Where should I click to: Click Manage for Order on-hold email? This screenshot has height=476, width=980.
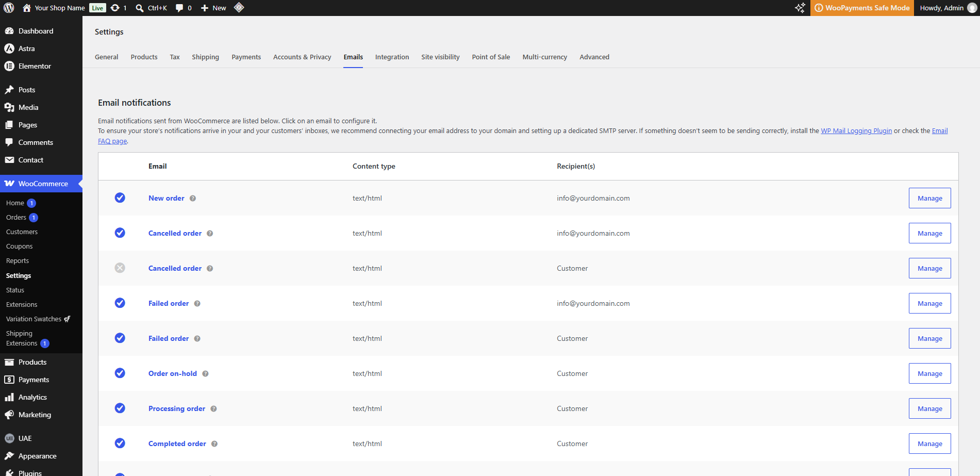coord(929,373)
